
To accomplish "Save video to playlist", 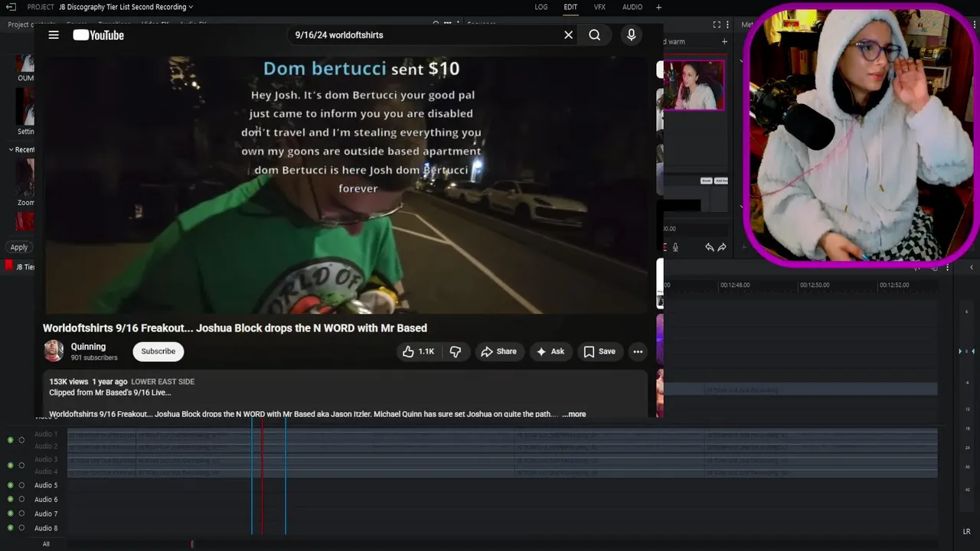I will (x=599, y=351).
